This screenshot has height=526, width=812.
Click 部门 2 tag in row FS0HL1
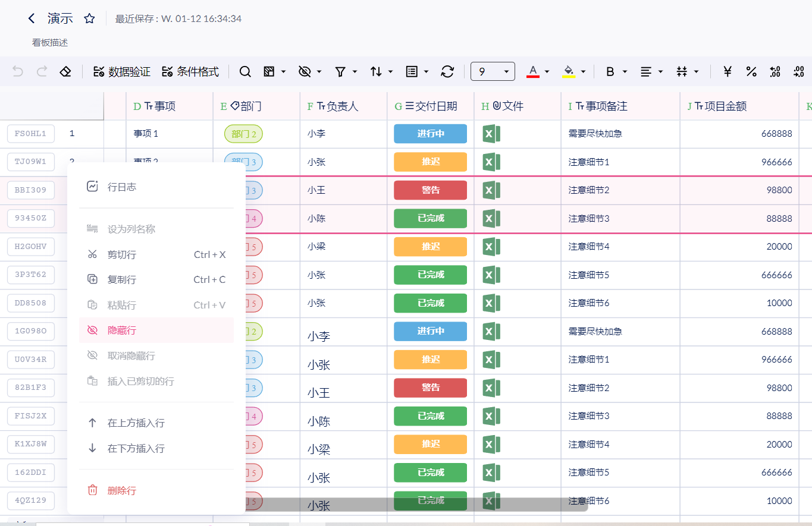coord(243,134)
